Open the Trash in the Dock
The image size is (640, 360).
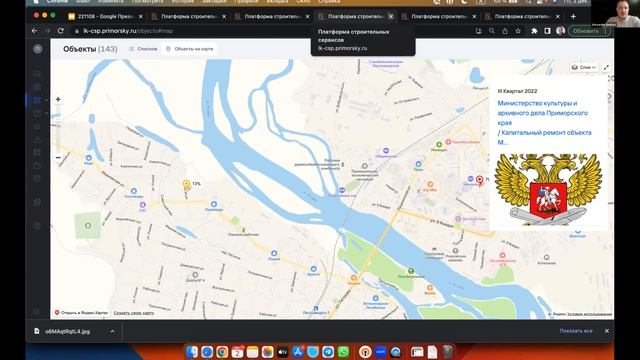click(x=447, y=351)
